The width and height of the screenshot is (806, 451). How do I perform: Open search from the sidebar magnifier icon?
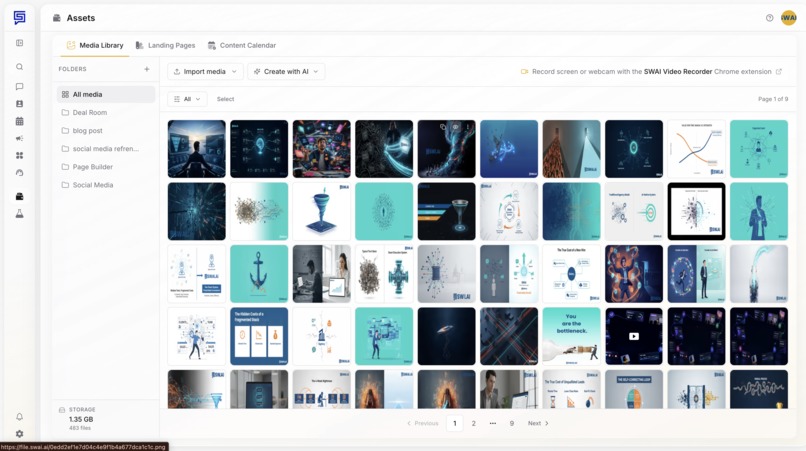[x=20, y=67]
